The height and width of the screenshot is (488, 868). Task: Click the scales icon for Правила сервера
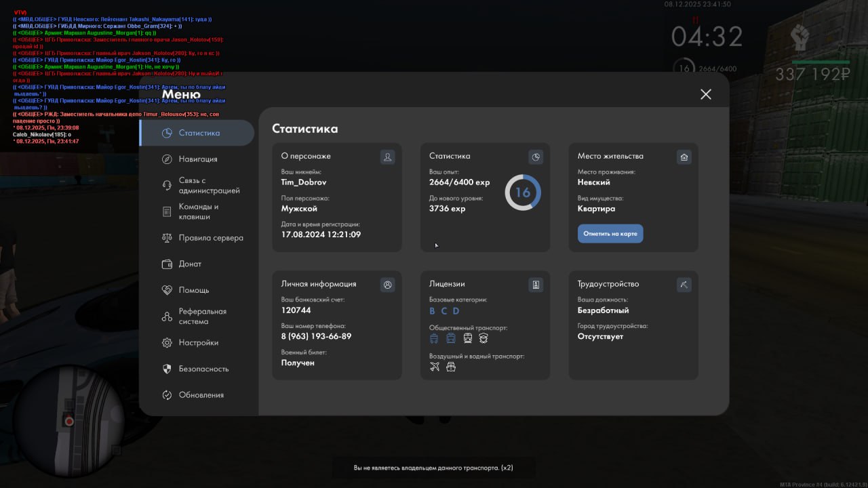(x=167, y=238)
